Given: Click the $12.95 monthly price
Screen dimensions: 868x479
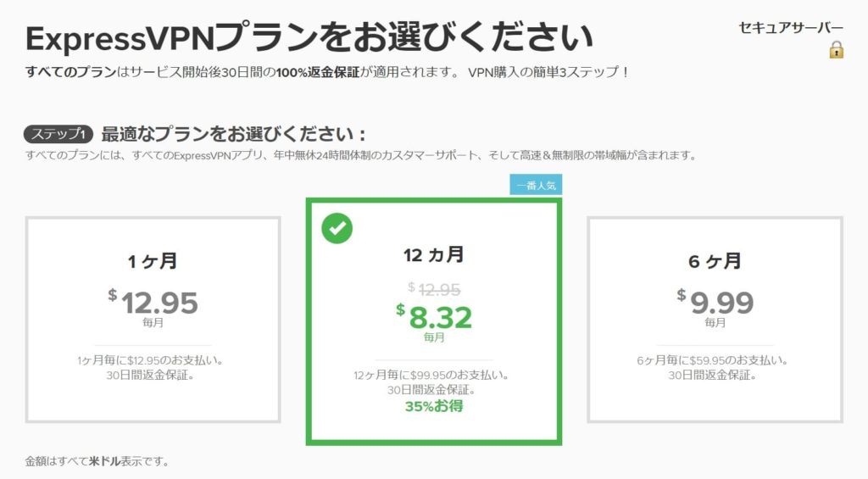Looking at the screenshot, I should coord(153,303).
